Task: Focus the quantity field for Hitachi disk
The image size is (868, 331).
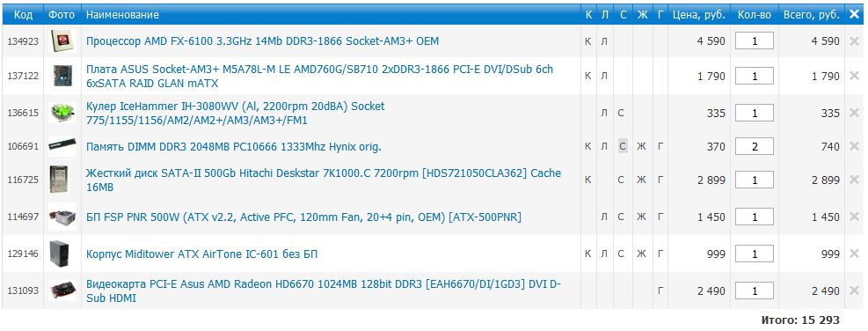Action: point(754,180)
